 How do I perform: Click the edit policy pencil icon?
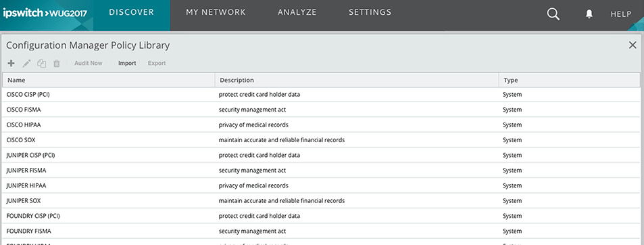[26, 64]
